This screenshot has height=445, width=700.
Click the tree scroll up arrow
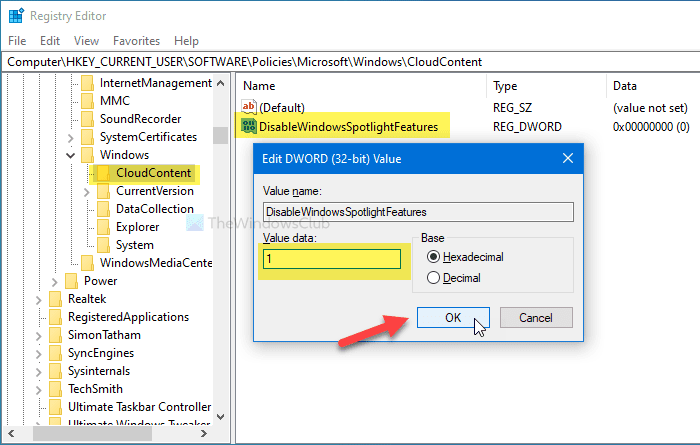click(221, 83)
